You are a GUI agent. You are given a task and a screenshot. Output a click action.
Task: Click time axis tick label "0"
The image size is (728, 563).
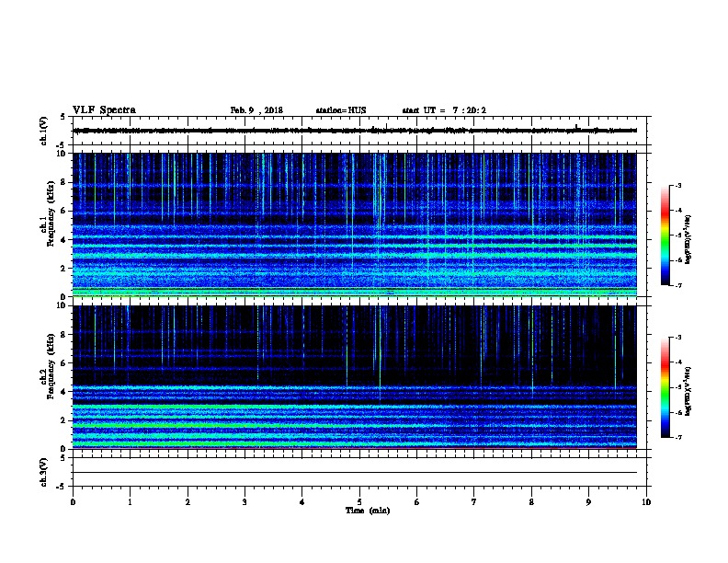pos(73,502)
